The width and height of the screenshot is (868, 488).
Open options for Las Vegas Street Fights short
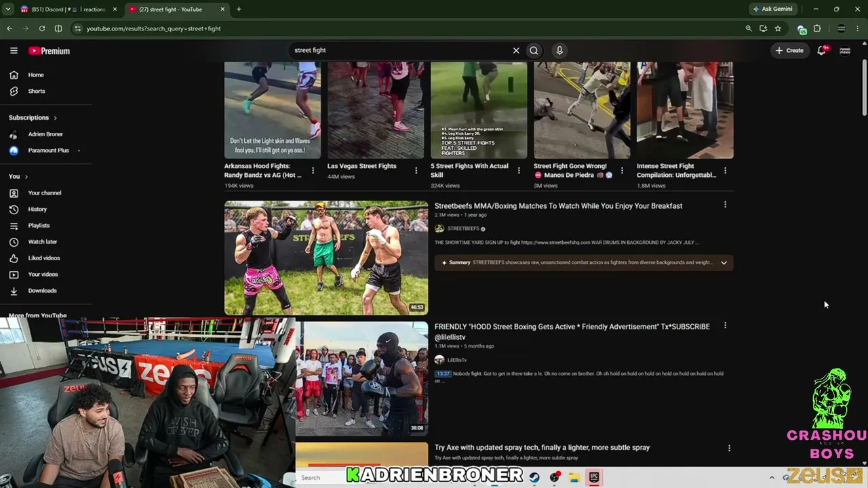[416, 171]
